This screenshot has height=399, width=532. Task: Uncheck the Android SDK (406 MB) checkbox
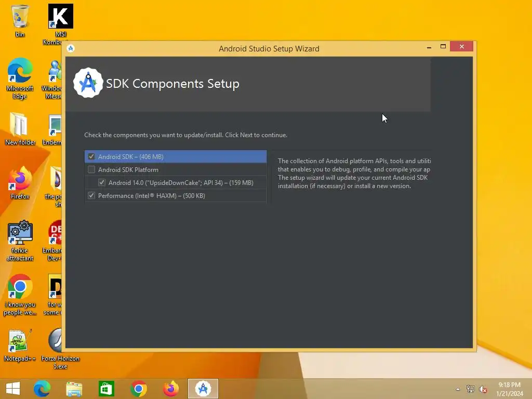click(x=91, y=156)
